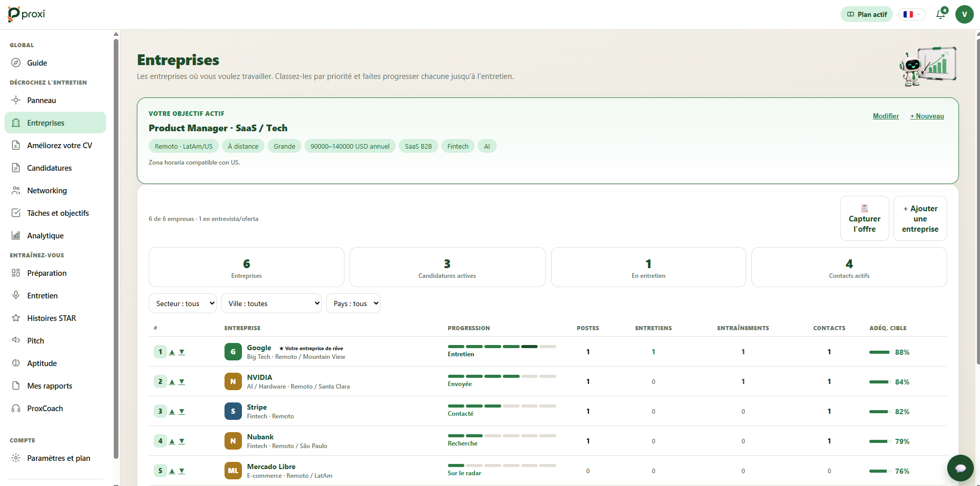980x486 pixels.
Task: Click the Modifier link
Action: pyautogui.click(x=886, y=116)
